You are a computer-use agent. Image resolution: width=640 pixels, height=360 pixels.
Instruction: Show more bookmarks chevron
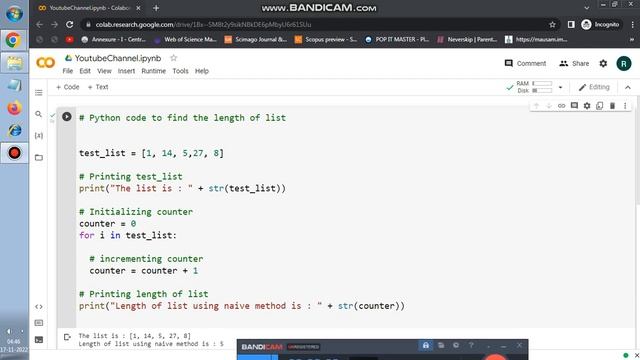point(632,40)
